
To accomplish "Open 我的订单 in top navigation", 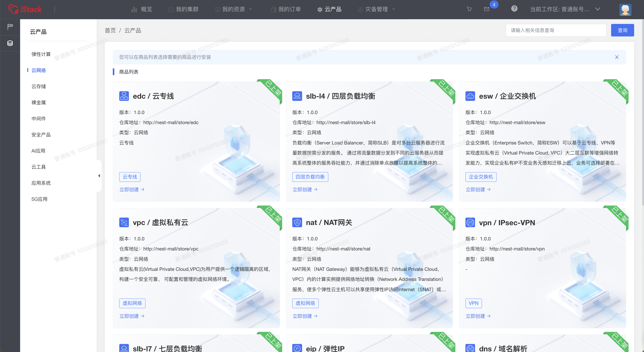I will 286,9.
